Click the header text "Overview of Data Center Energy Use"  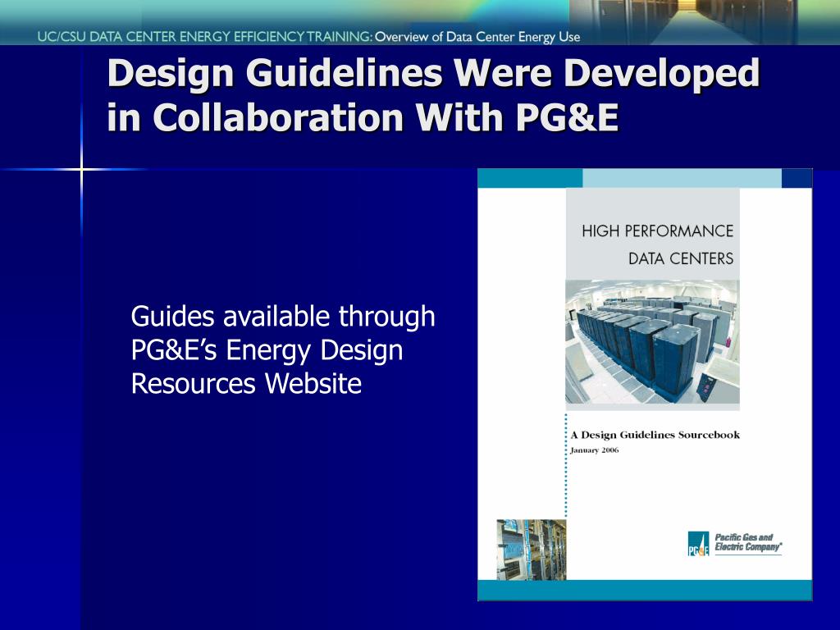click(x=477, y=37)
